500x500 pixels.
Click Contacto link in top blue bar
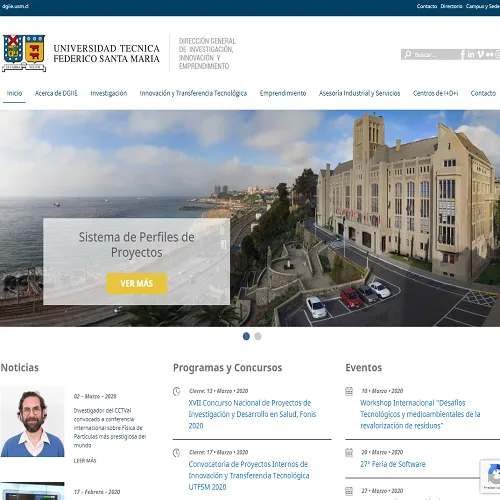point(427,6)
